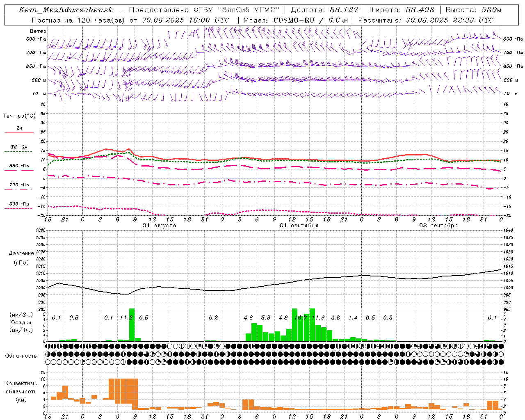This screenshot has height=420, width=525.
Task: Click the precipitation total "2.6"
Action: [335, 318]
